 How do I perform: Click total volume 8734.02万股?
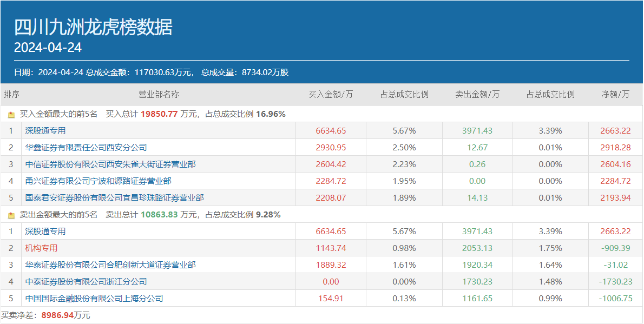(265, 72)
